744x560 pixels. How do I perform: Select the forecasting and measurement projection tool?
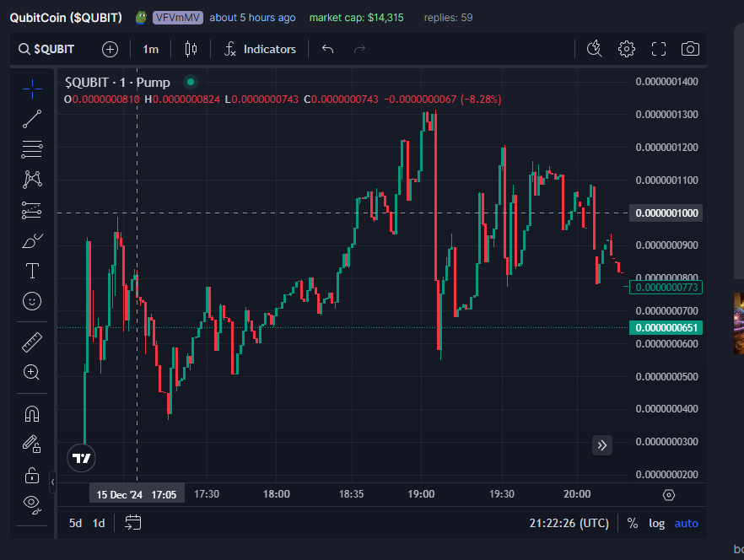pyautogui.click(x=32, y=210)
